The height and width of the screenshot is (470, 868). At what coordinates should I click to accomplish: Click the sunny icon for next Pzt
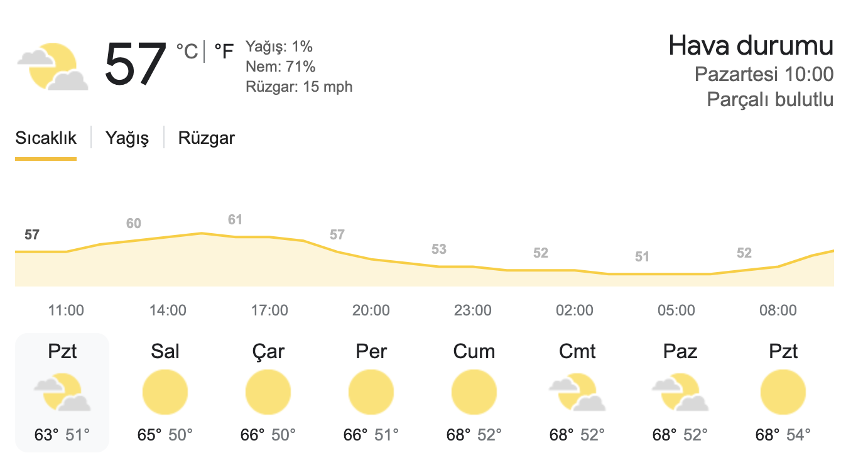pyautogui.click(x=783, y=393)
